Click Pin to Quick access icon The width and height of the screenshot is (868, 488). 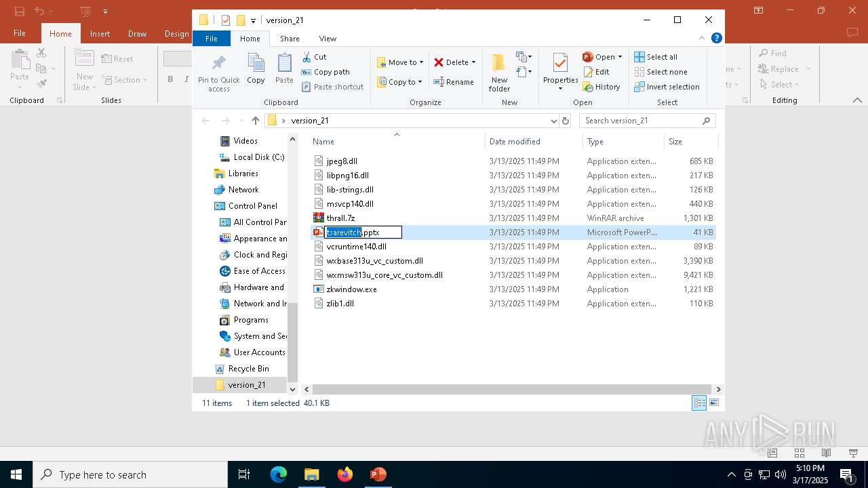pyautogui.click(x=218, y=73)
